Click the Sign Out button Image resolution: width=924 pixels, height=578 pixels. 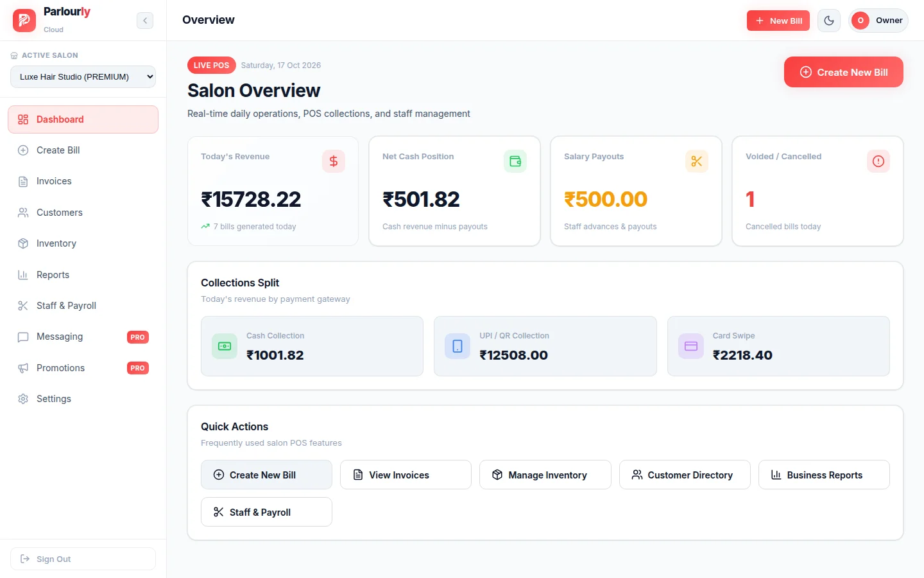[x=83, y=559]
